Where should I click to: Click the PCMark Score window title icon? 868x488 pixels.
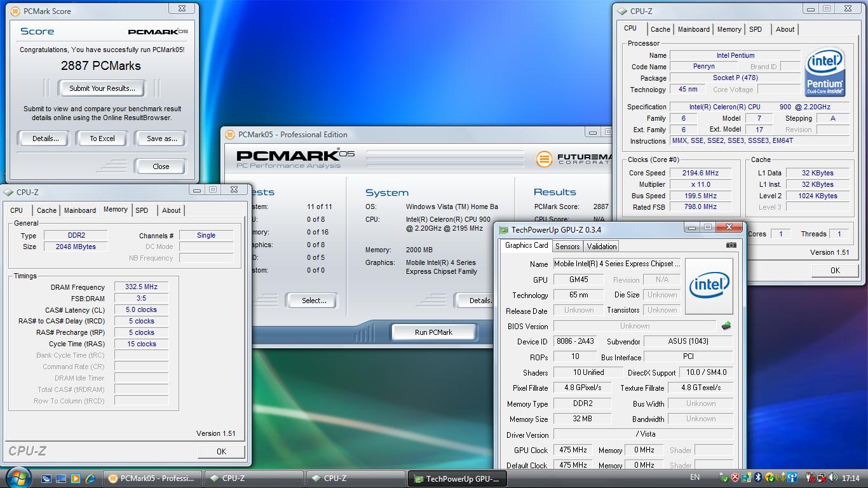click(15, 11)
